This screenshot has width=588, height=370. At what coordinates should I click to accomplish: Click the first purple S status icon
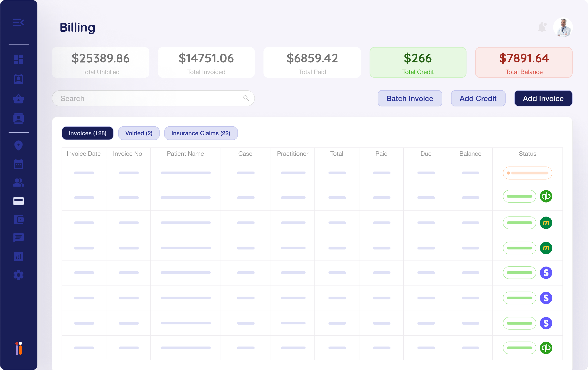(x=546, y=273)
